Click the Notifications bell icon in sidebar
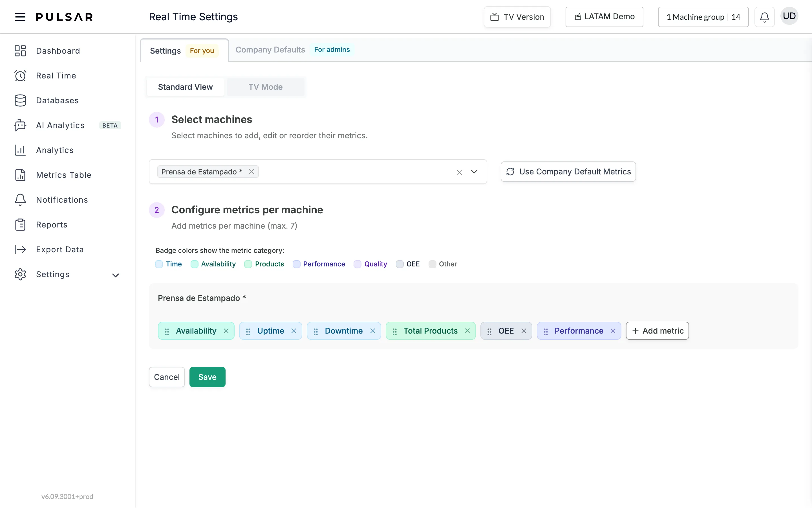The width and height of the screenshot is (812, 508). pyautogui.click(x=20, y=200)
